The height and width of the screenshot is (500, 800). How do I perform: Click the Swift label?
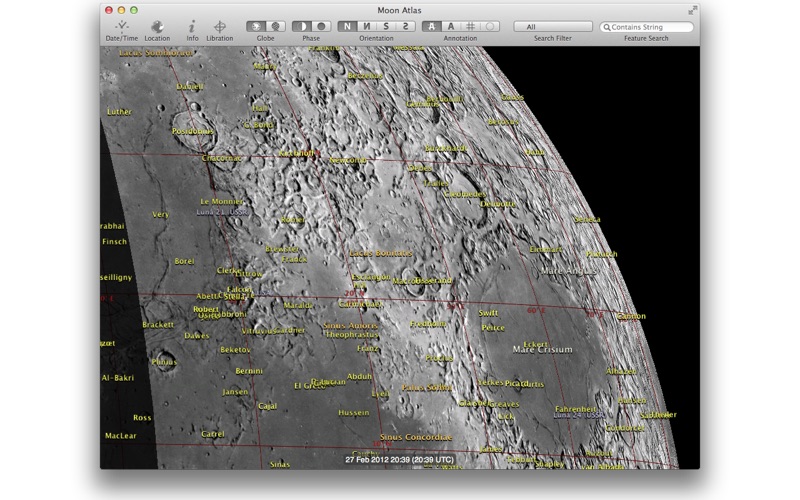click(488, 313)
